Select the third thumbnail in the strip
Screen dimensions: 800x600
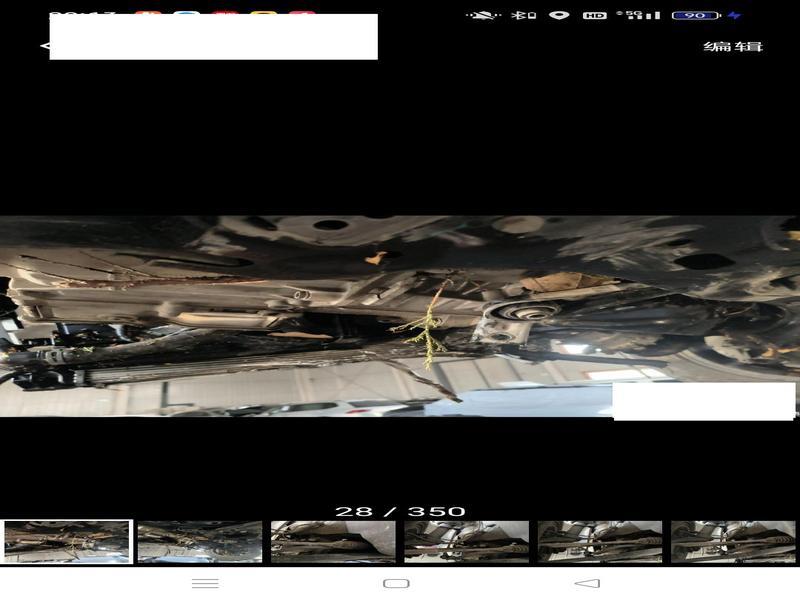tap(333, 542)
